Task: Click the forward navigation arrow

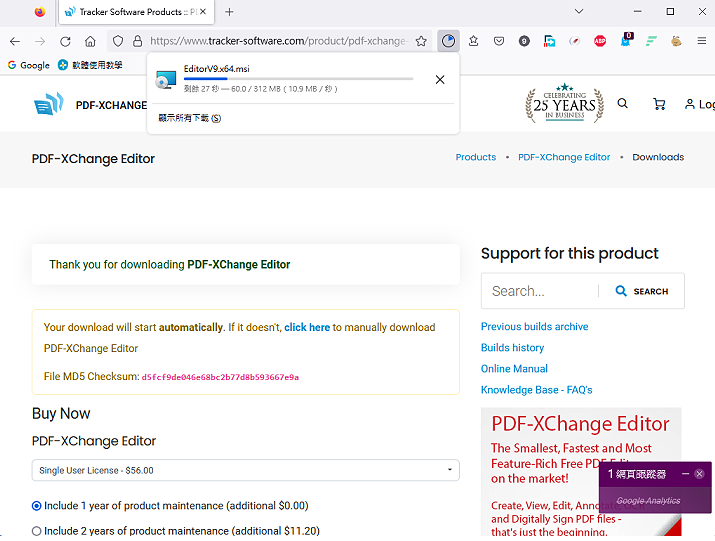Action: (x=40, y=42)
